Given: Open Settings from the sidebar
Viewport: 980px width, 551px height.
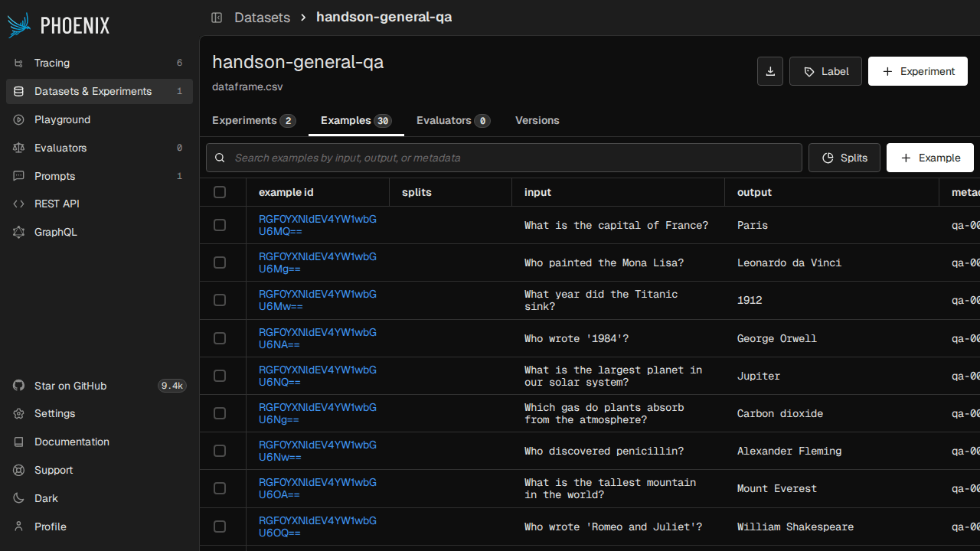Looking at the screenshot, I should [54, 413].
